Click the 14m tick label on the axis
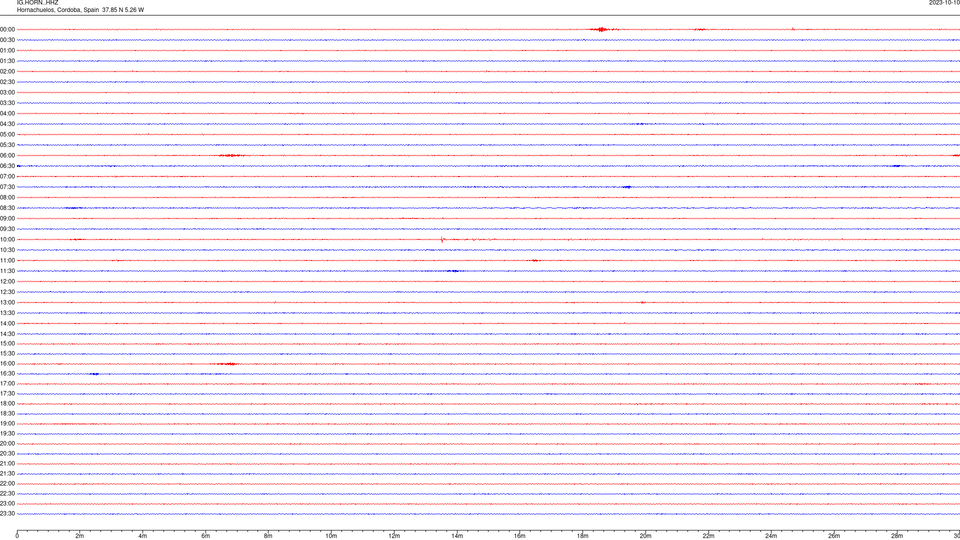Viewport: 960px width, 540px height. pyautogui.click(x=457, y=536)
